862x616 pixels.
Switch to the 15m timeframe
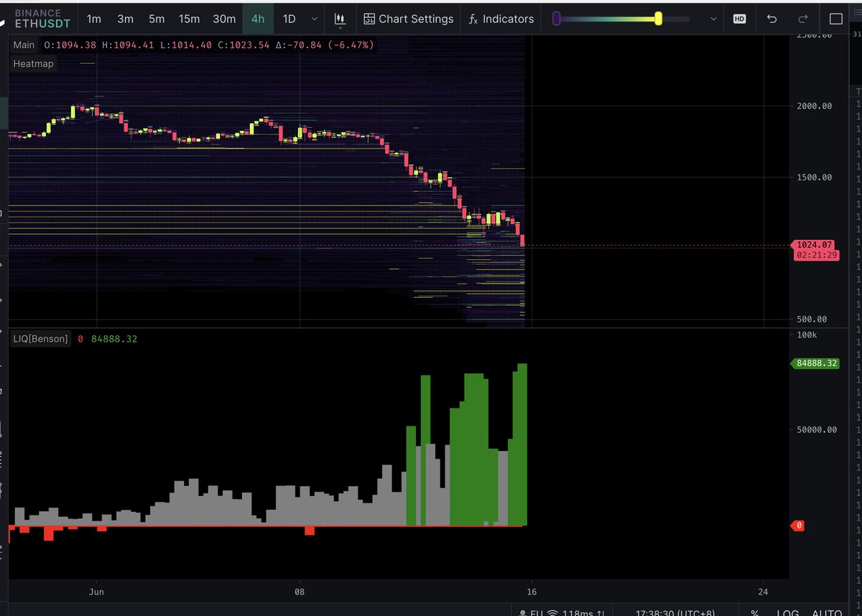pyautogui.click(x=190, y=19)
